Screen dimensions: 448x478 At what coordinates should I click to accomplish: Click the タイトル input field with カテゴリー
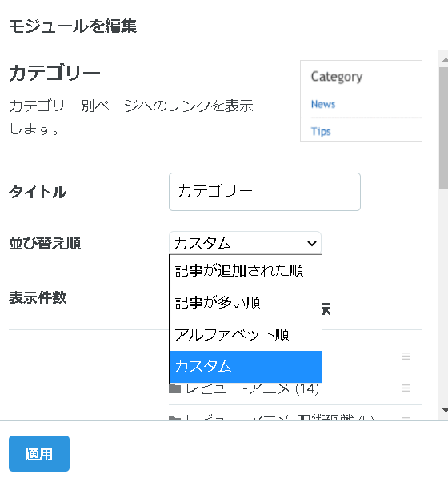coord(265,192)
